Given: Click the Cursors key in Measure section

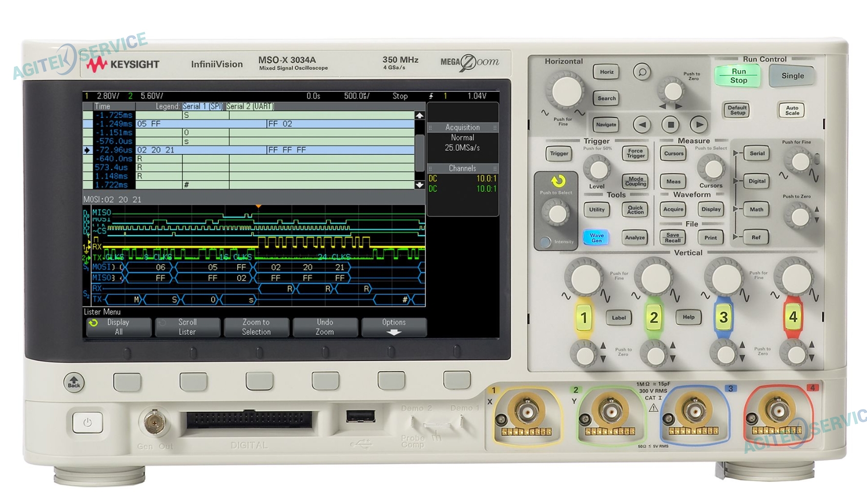Looking at the screenshot, I should (x=673, y=154).
